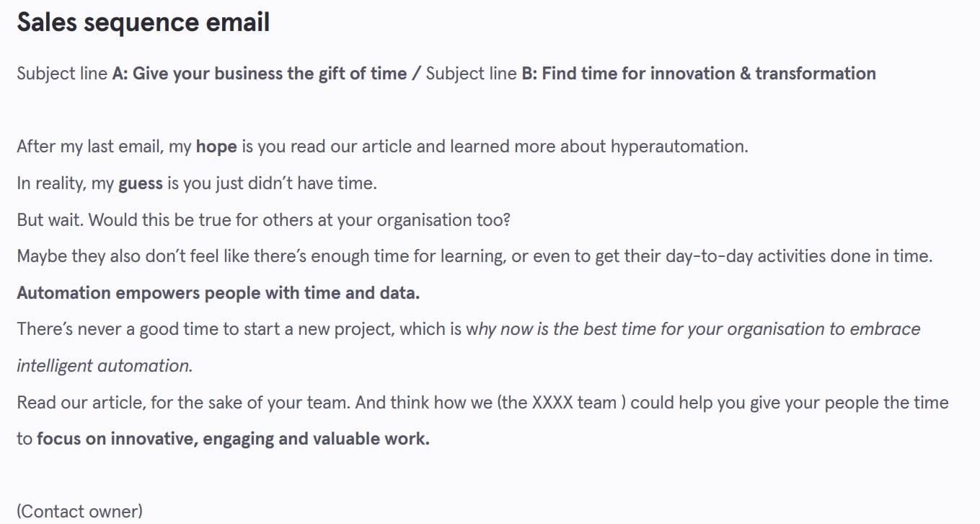Viewport: 980px width, 524px height.
Task: Click subject line A "Give your business the gift of time"
Action: (x=270, y=74)
